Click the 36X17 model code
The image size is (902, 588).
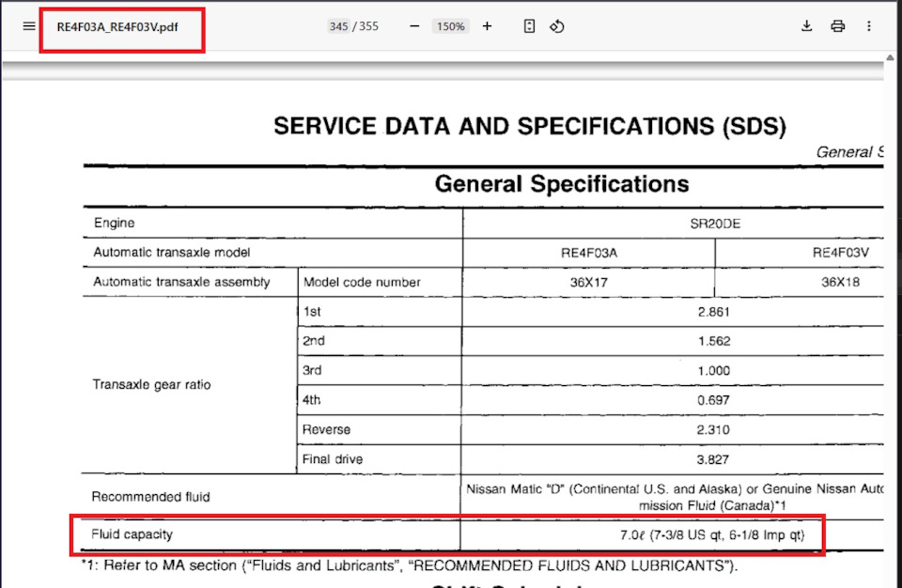[589, 283]
